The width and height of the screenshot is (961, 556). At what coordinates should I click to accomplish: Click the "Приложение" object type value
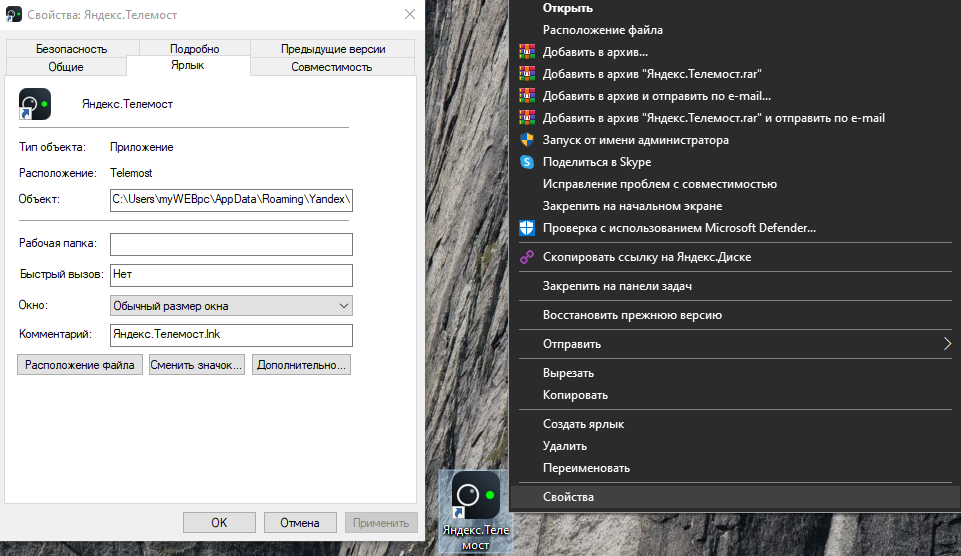tap(142, 147)
